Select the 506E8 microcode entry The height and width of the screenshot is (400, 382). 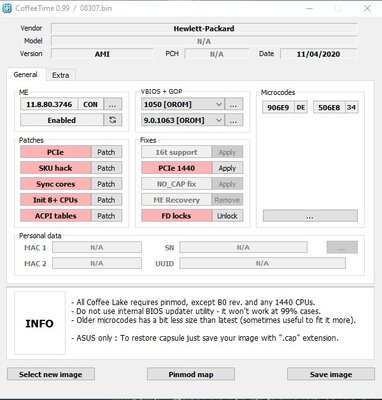(329, 107)
